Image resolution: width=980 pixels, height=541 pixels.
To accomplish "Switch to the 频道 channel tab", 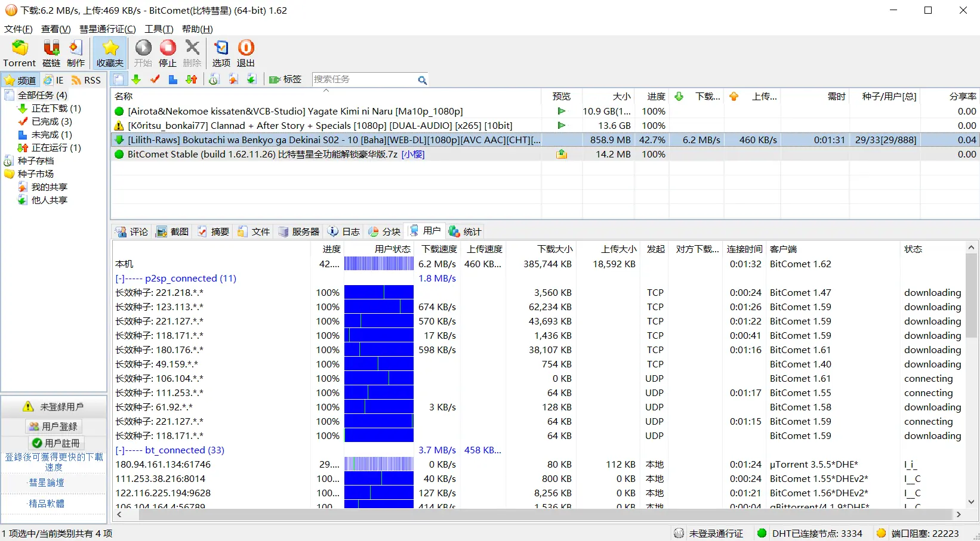I will [20, 80].
